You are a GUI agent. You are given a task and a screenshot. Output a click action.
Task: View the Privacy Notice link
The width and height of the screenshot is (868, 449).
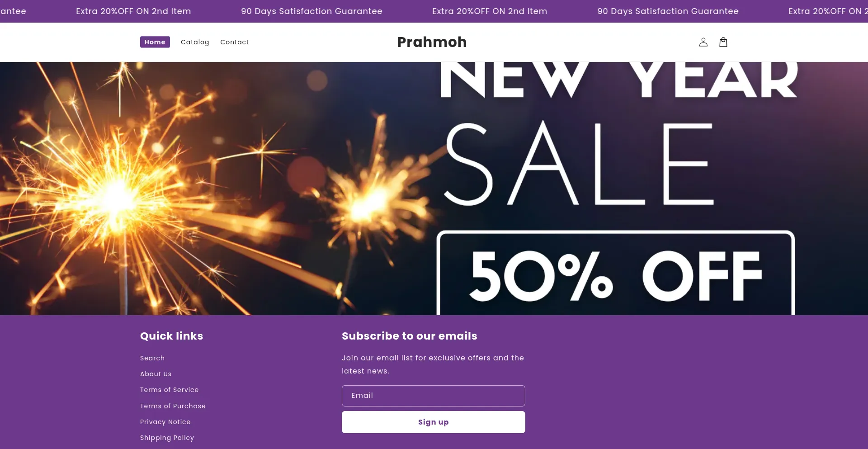pyautogui.click(x=165, y=422)
